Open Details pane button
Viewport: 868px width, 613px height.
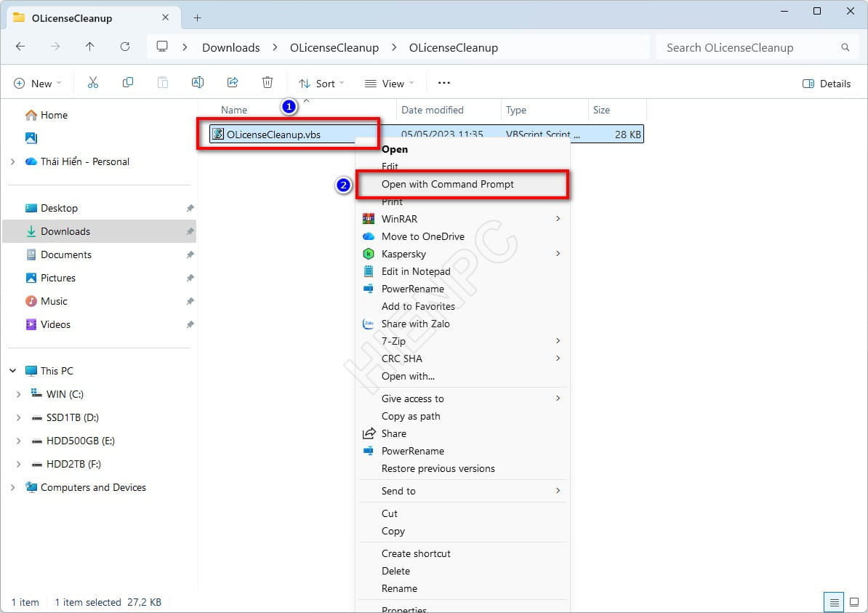point(827,84)
